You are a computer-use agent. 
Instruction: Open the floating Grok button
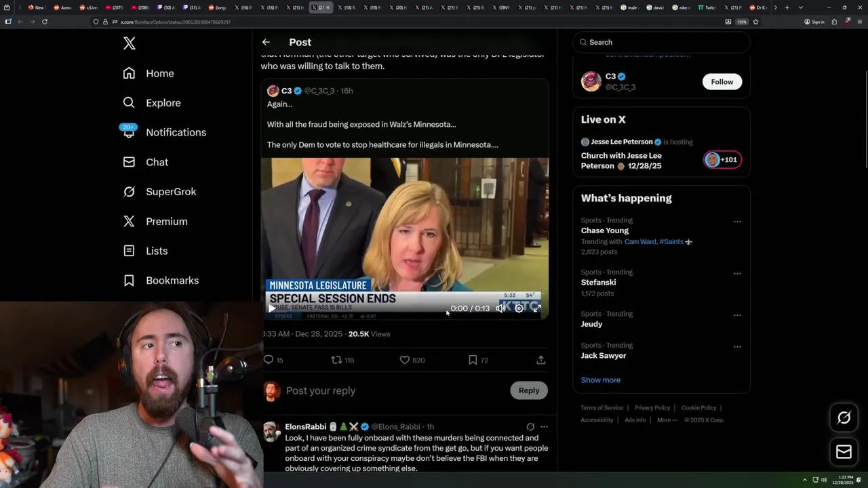click(x=844, y=418)
